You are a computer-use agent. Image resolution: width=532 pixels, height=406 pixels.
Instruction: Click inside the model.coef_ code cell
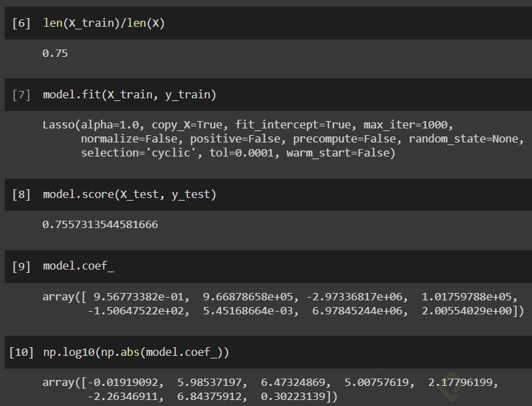[78, 266]
